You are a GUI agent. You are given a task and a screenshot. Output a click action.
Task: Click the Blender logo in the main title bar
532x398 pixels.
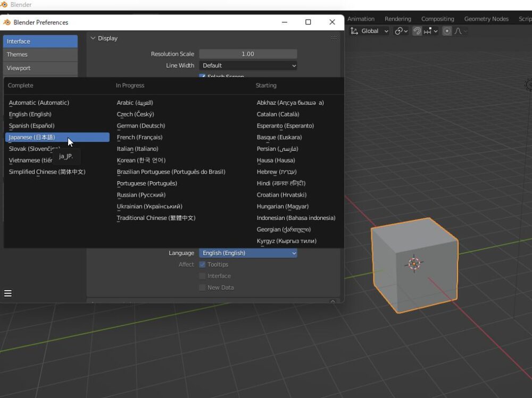click(4, 5)
